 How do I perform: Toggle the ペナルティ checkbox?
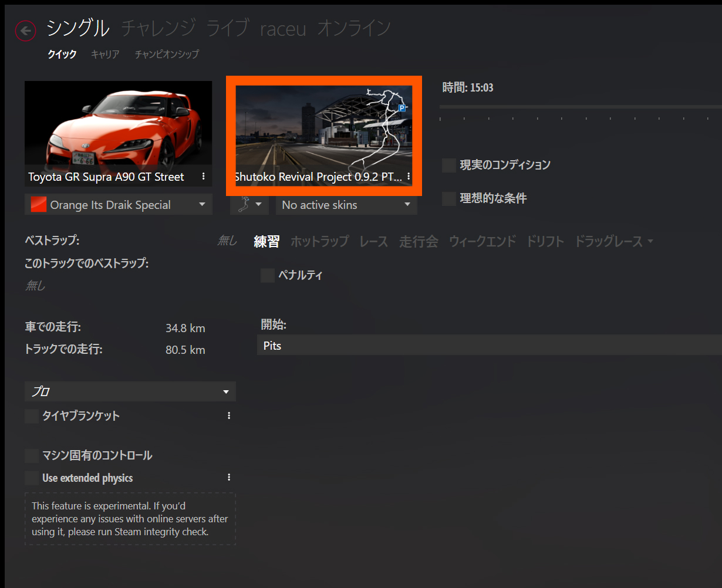click(x=268, y=275)
